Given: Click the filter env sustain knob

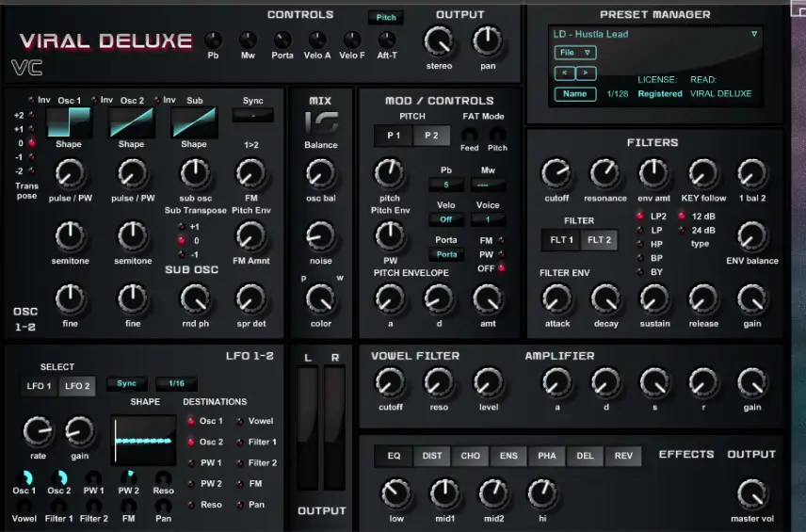Looking at the screenshot, I should pyautogui.click(x=654, y=299).
